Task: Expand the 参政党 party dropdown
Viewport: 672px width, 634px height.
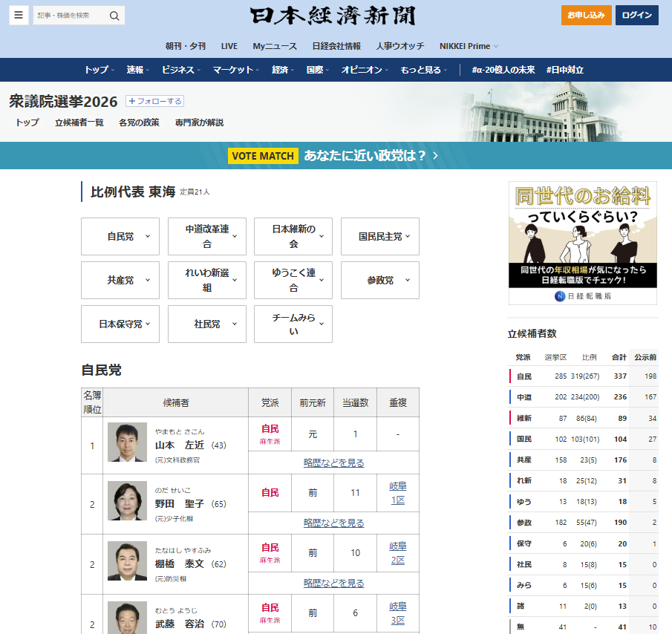Action: coord(380,281)
